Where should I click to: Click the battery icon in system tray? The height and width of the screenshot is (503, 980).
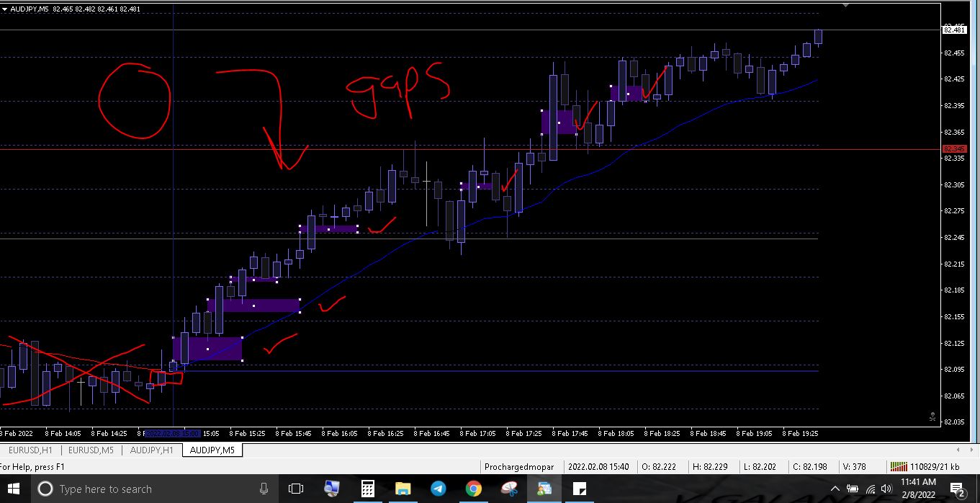[853, 489]
